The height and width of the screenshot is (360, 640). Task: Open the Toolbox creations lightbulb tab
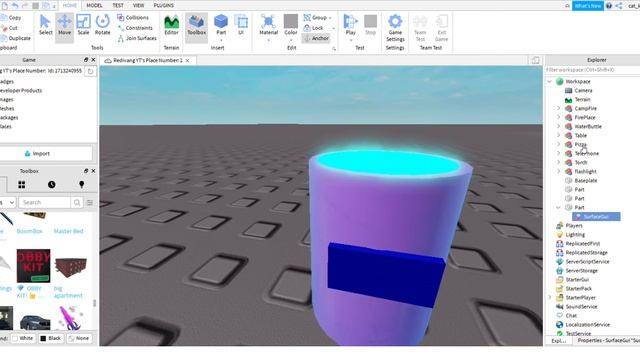click(x=81, y=184)
